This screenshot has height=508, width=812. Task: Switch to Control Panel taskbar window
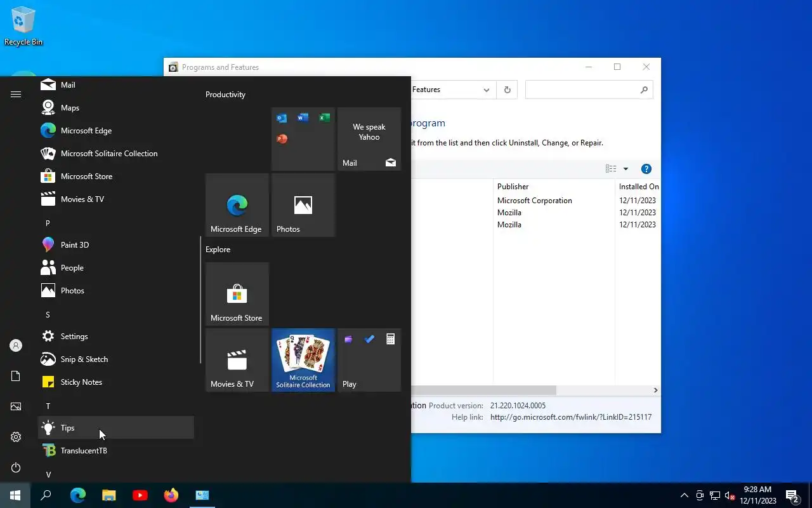202,495
